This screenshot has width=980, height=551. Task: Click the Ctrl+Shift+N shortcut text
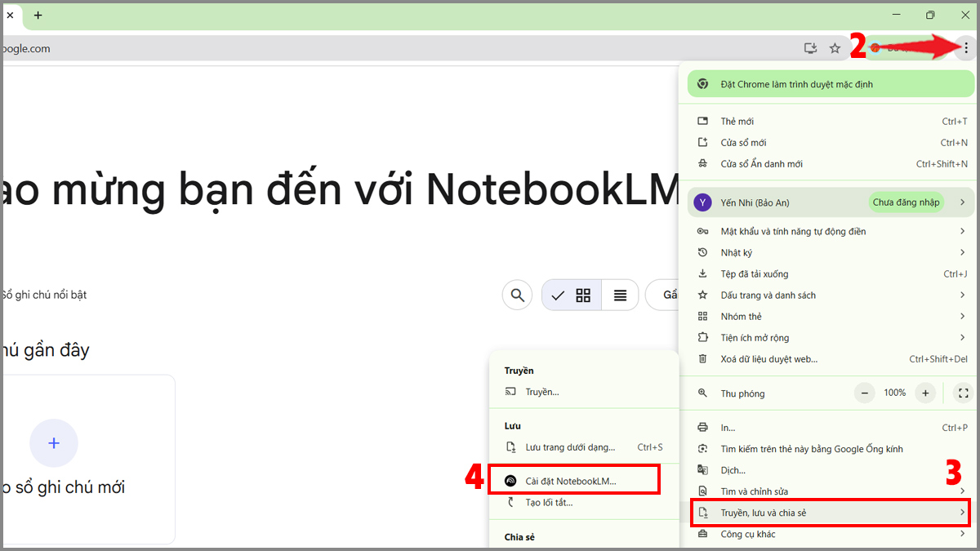click(x=942, y=163)
